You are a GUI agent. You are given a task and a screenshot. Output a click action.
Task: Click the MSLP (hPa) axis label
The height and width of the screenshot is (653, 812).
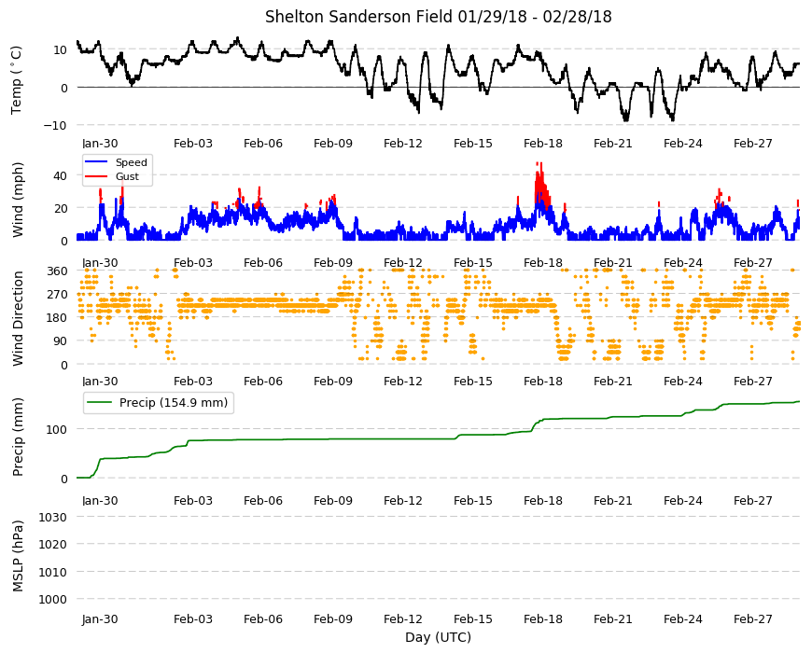click(18, 556)
